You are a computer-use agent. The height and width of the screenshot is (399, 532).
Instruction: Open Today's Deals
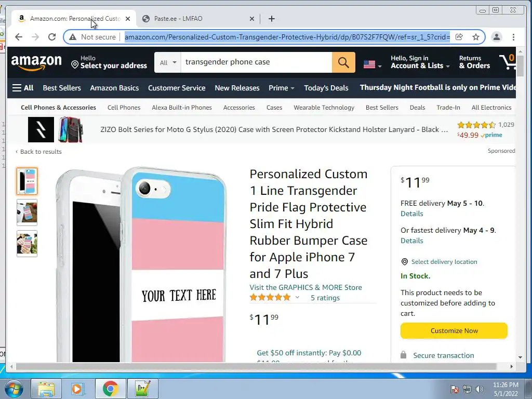[326, 88]
